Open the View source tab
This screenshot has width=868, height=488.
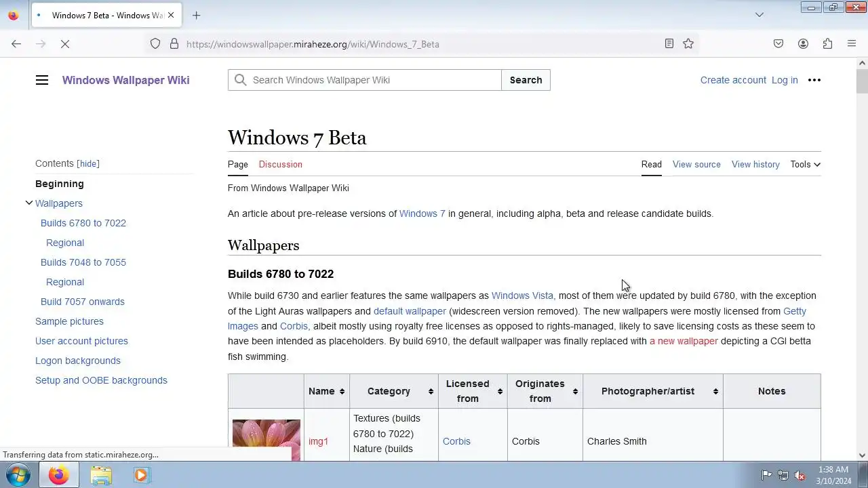pyautogui.click(x=696, y=164)
